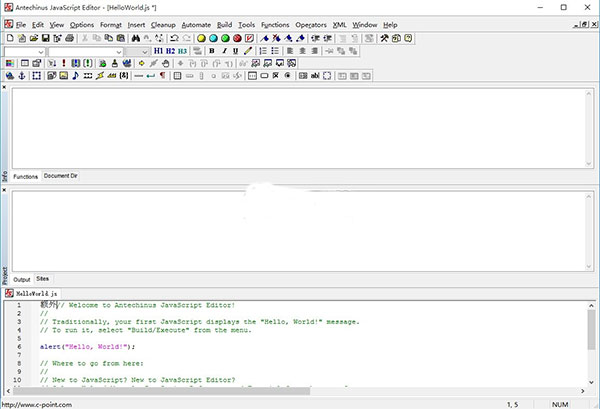Click the anchor icon in toolbar
600x409 pixels.
coord(23,75)
